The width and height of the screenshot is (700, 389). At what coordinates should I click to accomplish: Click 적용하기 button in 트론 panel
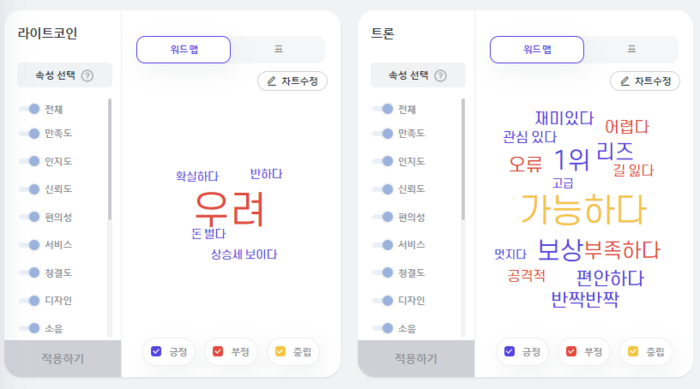416,358
